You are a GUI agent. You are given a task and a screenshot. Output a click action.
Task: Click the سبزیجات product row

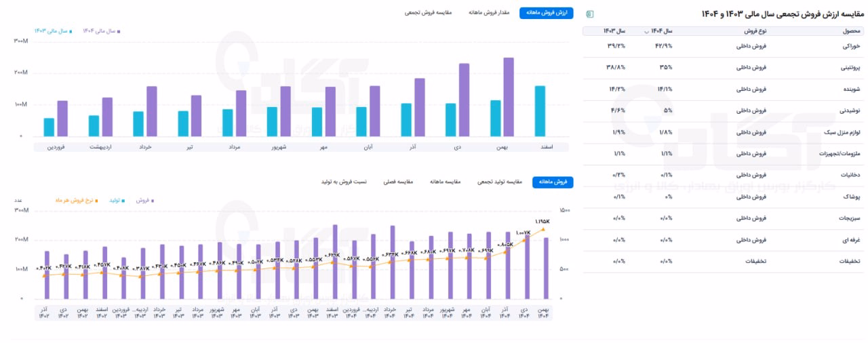pos(723,218)
